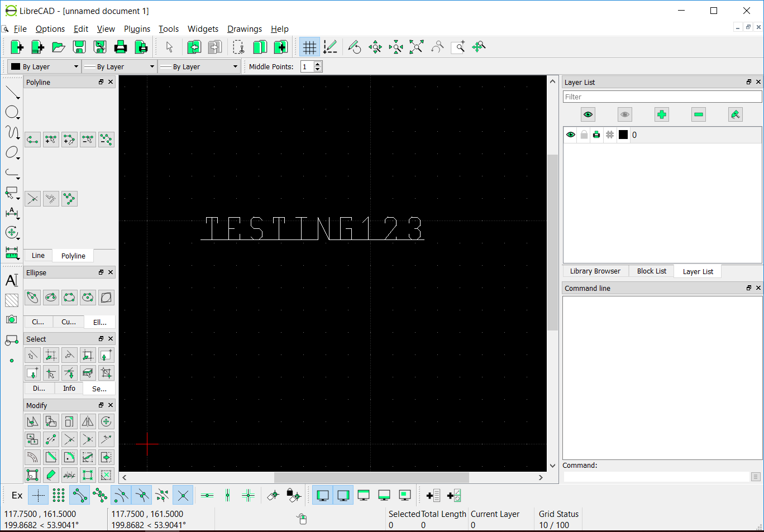Open the print preview

coord(141,47)
